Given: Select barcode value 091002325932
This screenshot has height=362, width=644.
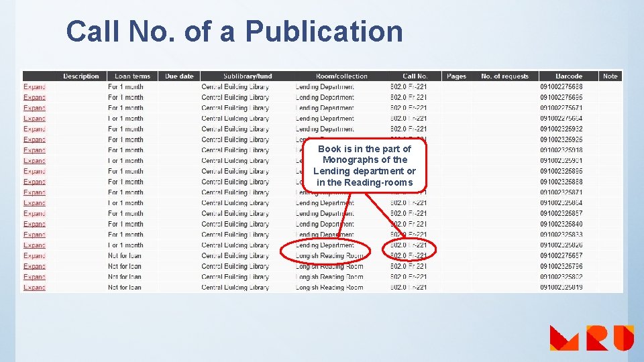Looking at the screenshot, I should 561,129.
